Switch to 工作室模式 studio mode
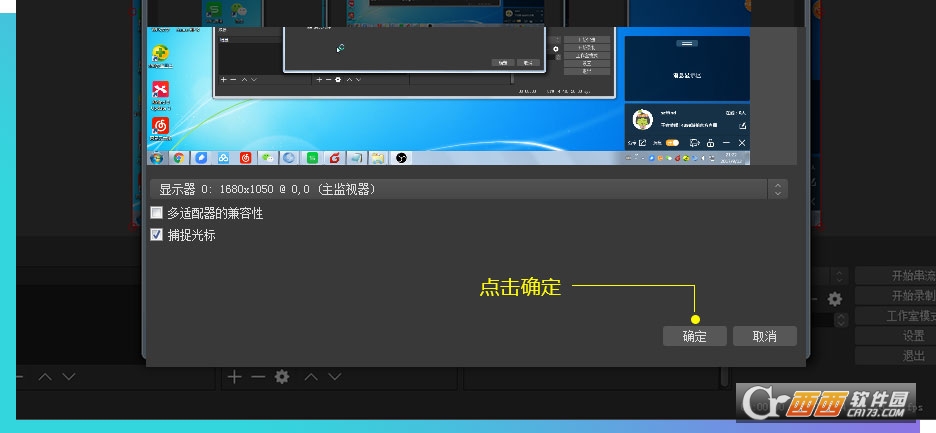Screen dimensions: 936x433 click(x=896, y=316)
